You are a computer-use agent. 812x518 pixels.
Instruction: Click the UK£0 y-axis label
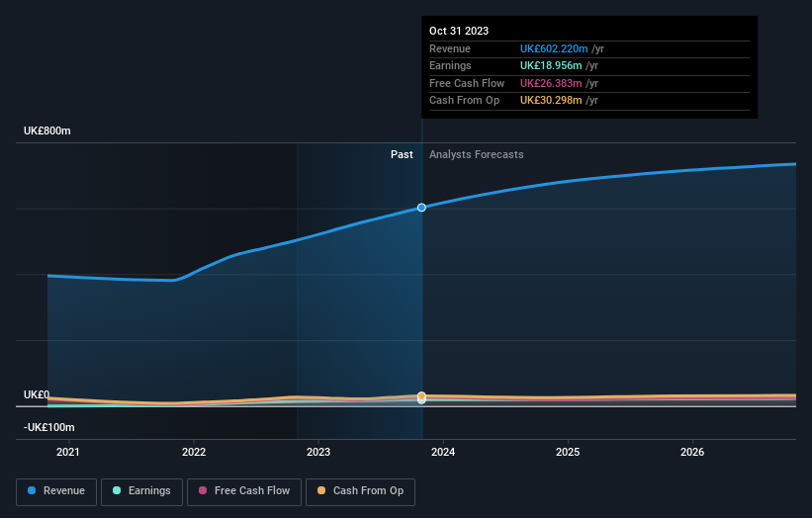37,394
